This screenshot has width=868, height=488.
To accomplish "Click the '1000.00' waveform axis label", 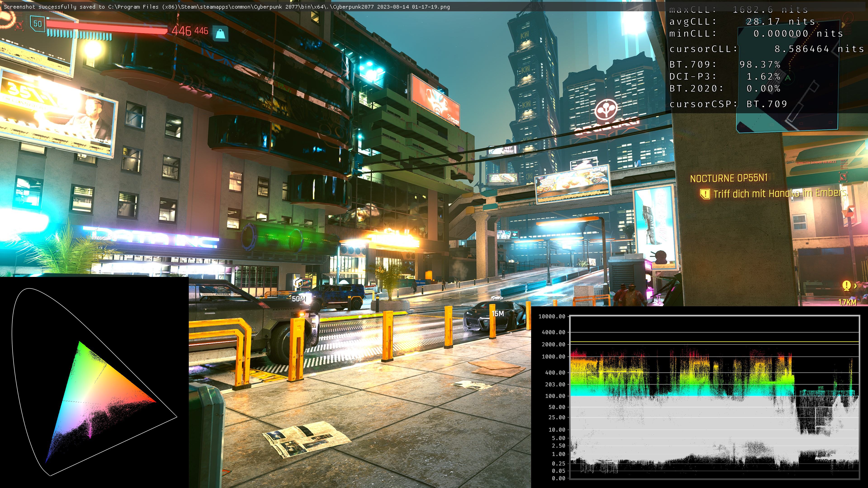I will pos(553,356).
